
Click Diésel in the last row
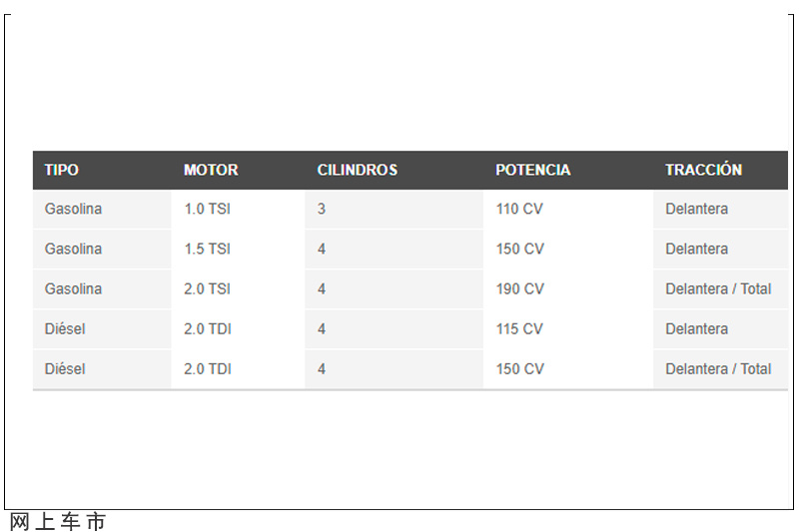[65, 369]
